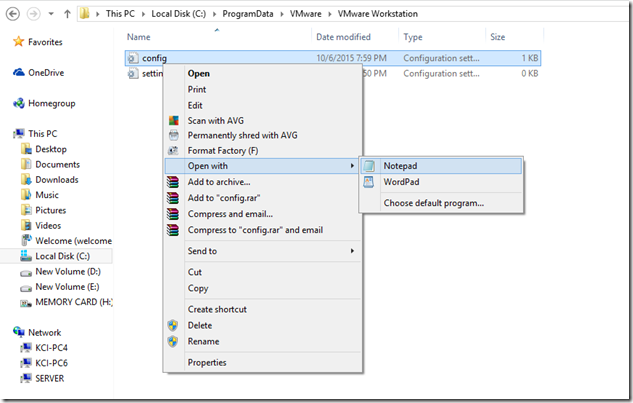Open Properties from the context menu
633x403 pixels.
207,363
